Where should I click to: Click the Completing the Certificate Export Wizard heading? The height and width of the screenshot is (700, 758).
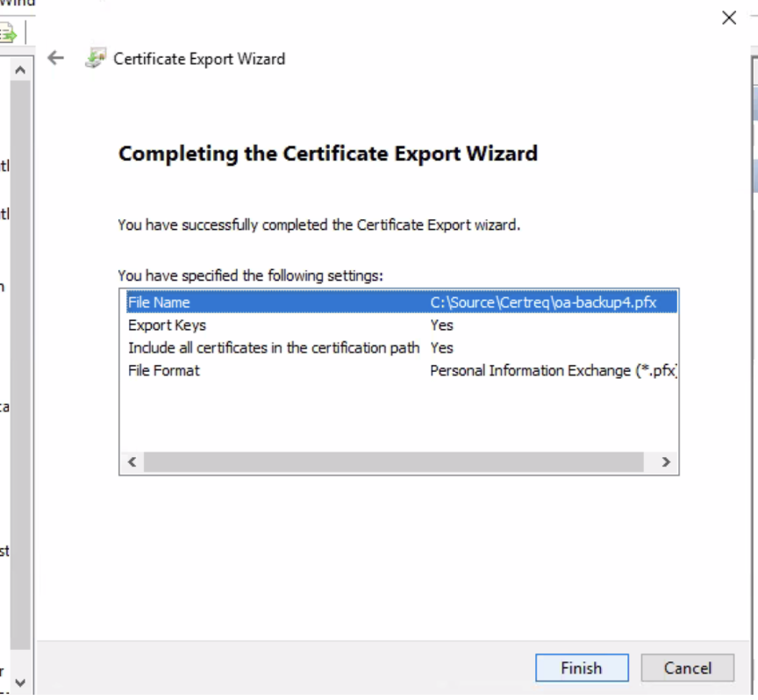tap(327, 154)
